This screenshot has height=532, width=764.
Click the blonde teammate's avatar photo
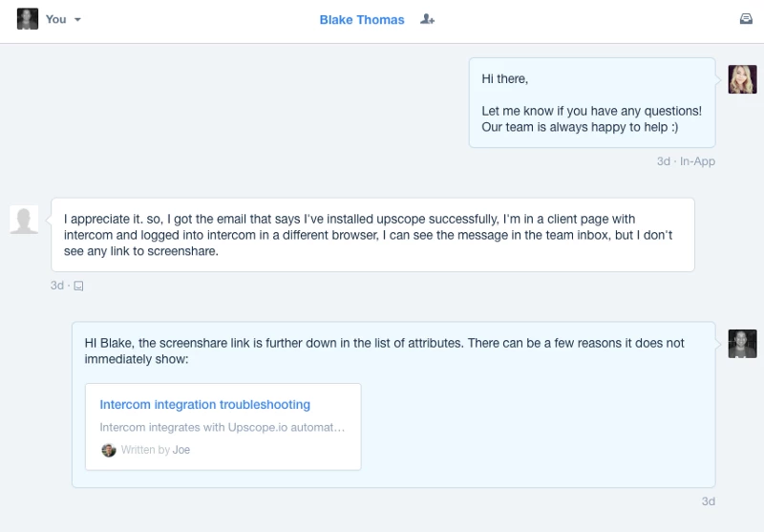[742, 79]
